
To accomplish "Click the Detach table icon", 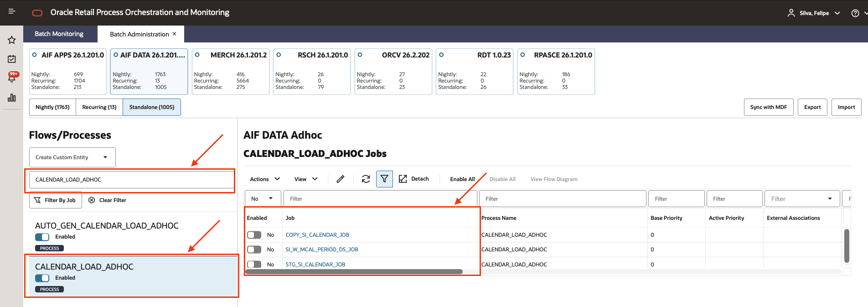I will 403,179.
